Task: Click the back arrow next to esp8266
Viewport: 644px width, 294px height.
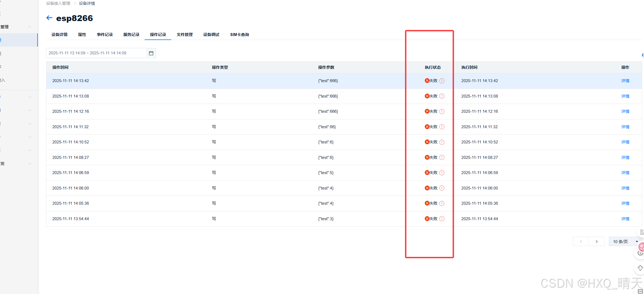Action: [49, 18]
